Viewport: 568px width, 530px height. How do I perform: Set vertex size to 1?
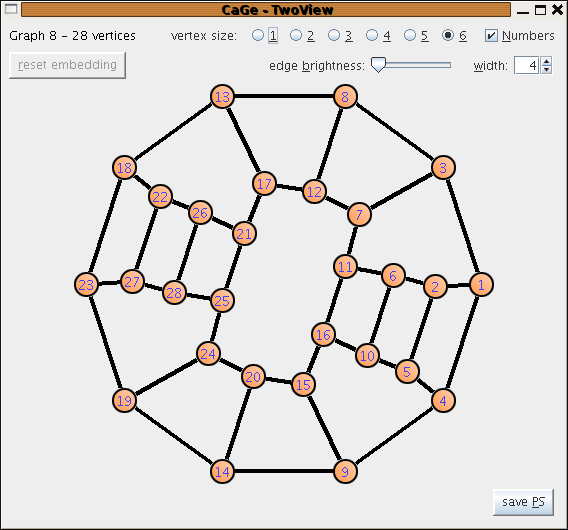coord(265,36)
